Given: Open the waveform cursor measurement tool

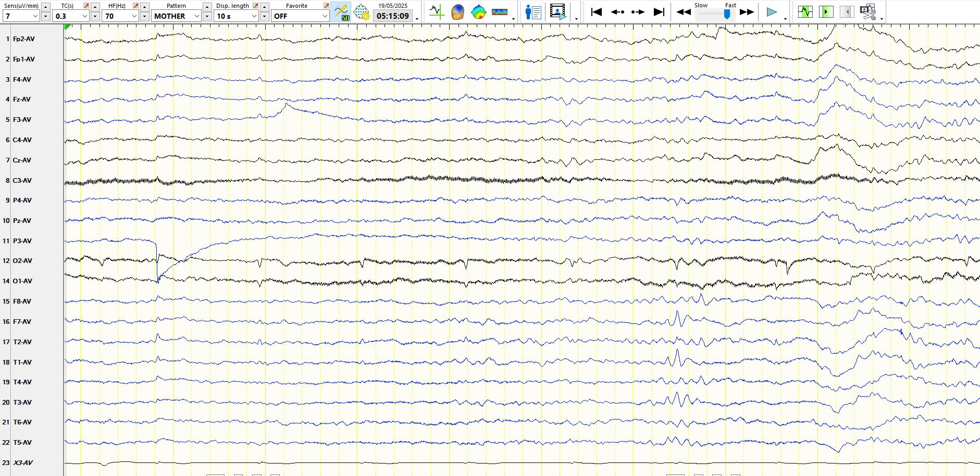Looking at the screenshot, I should click(x=437, y=11).
